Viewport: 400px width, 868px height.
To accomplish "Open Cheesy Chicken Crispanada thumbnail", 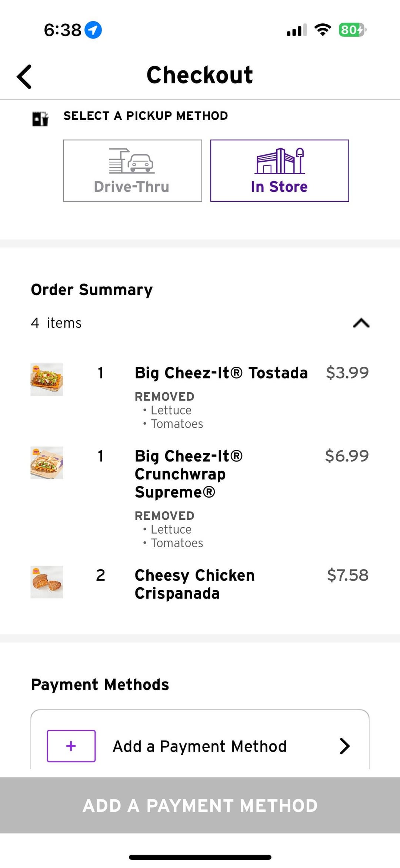I will (47, 582).
